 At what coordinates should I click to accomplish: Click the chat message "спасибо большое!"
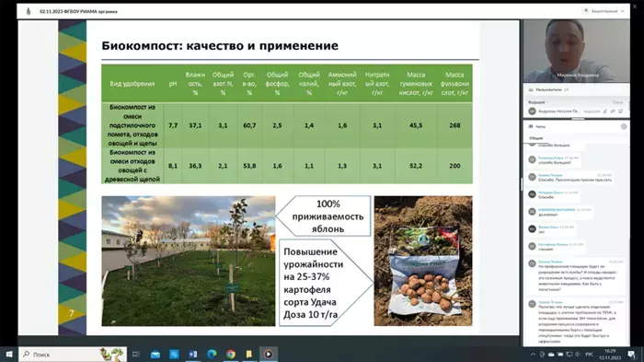click(x=555, y=162)
